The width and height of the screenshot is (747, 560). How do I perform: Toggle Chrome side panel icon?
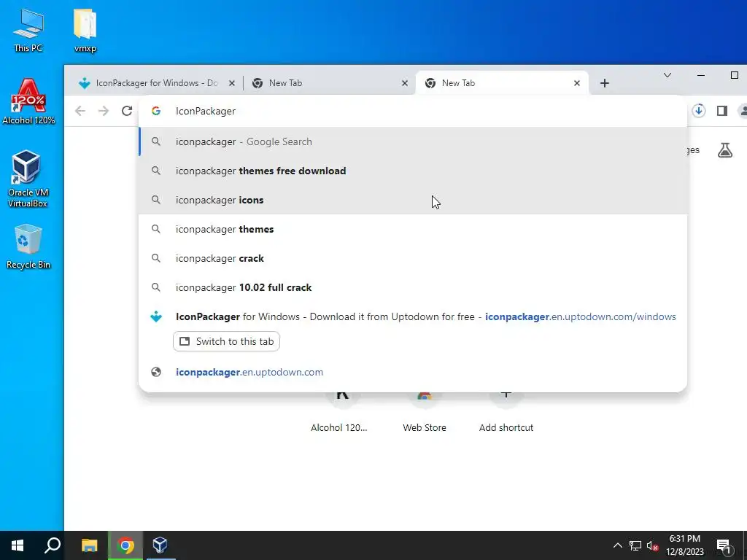point(721,111)
